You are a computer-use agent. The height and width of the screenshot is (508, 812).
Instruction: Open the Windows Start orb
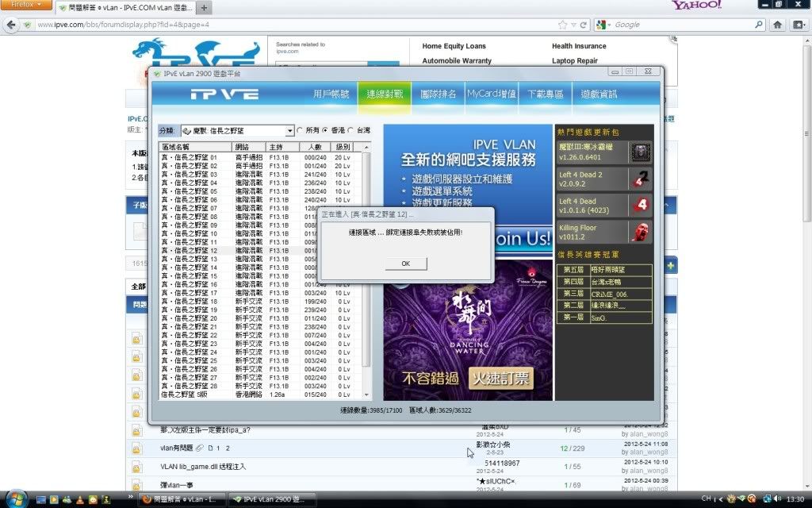[x=17, y=498]
